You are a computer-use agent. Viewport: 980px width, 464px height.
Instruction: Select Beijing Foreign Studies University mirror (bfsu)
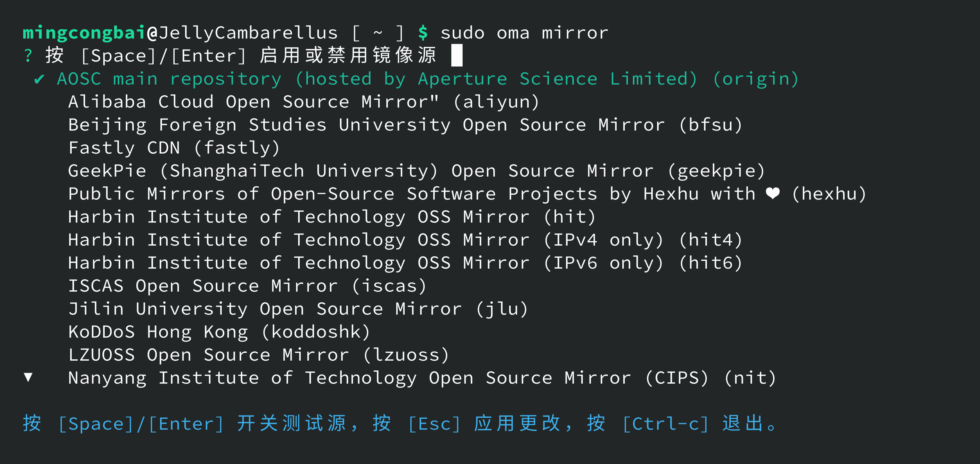[405, 125]
